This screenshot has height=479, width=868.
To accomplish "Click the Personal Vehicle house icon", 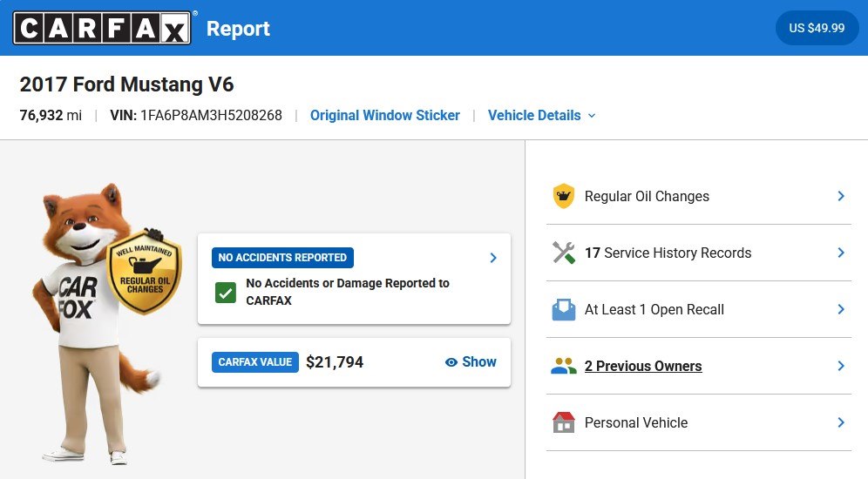I will (564, 422).
